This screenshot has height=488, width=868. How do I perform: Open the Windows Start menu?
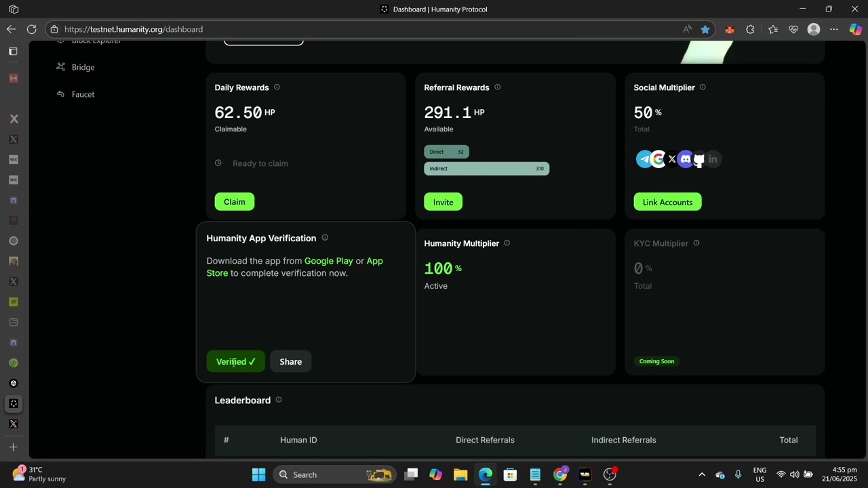tap(259, 474)
